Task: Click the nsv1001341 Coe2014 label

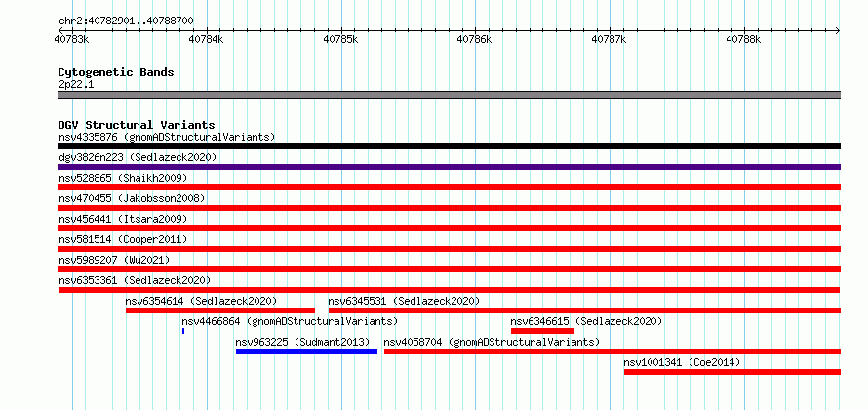Action: pyautogui.click(x=682, y=362)
